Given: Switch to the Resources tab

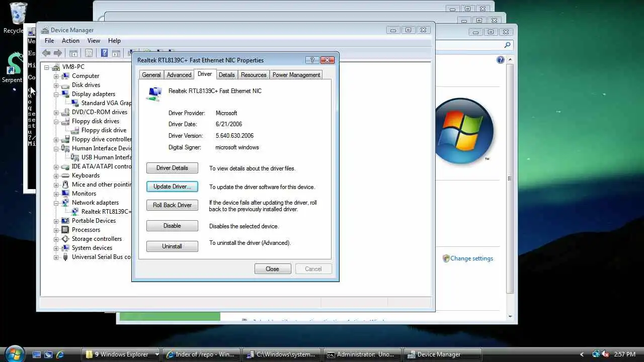Looking at the screenshot, I should [x=254, y=75].
